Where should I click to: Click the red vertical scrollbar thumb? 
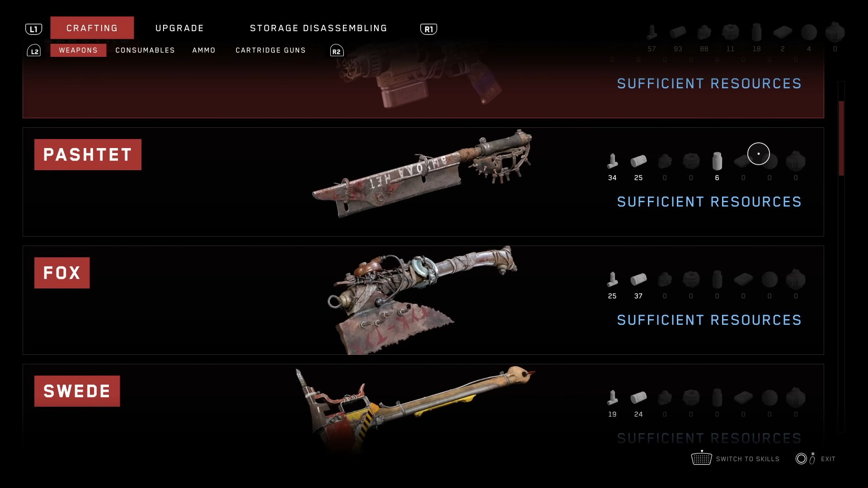click(x=841, y=138)
